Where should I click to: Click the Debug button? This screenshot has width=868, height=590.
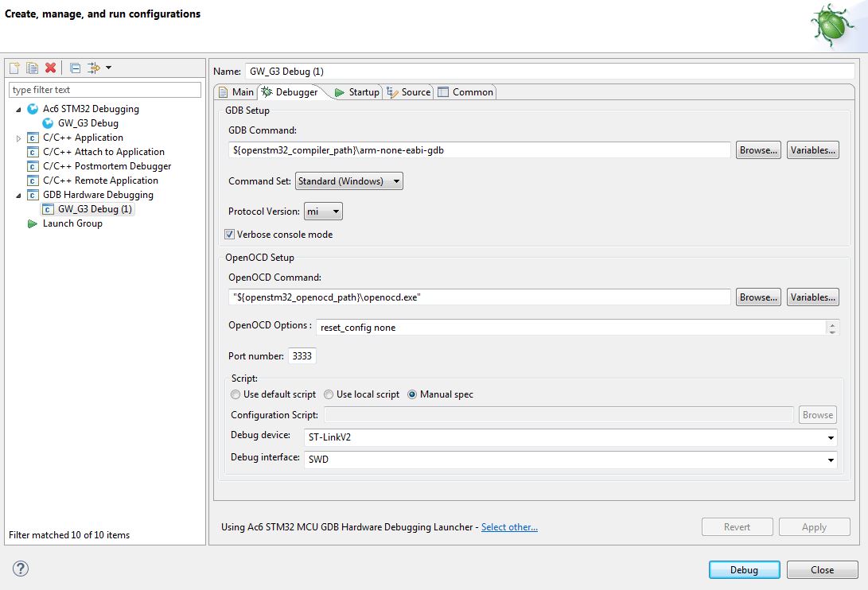(744, 570)
